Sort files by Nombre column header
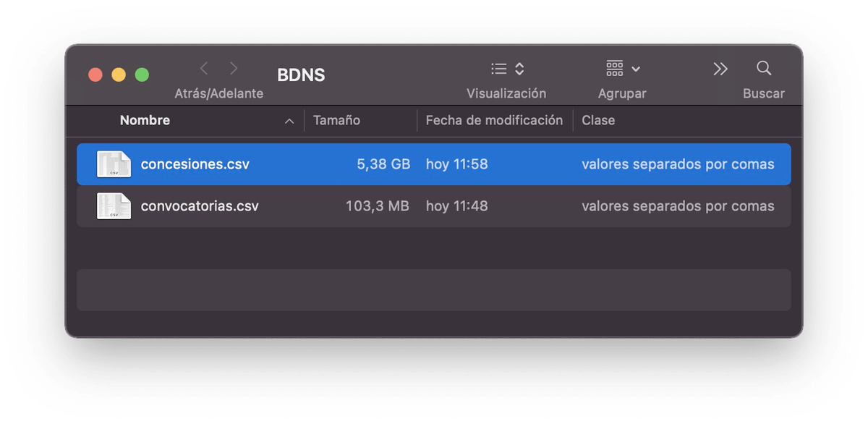 pos(145,121)
